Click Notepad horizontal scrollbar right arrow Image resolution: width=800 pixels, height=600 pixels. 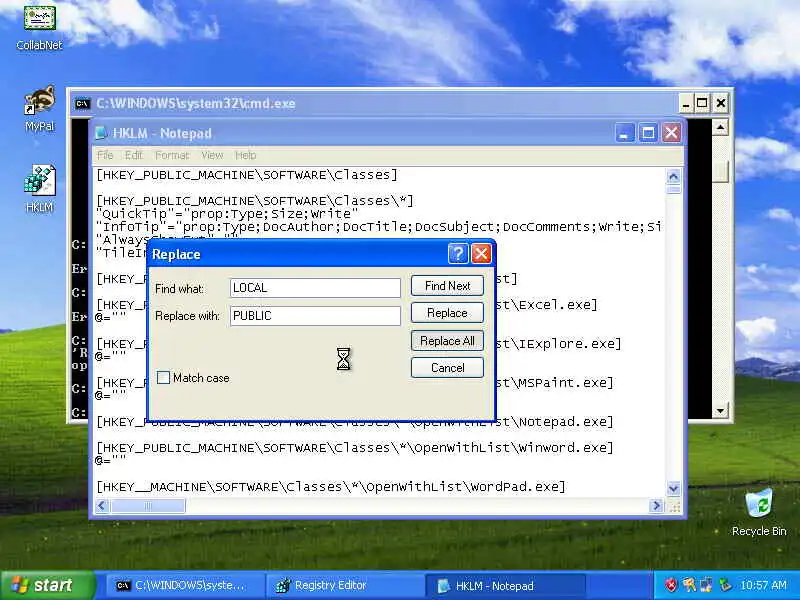tap(656, 506)
